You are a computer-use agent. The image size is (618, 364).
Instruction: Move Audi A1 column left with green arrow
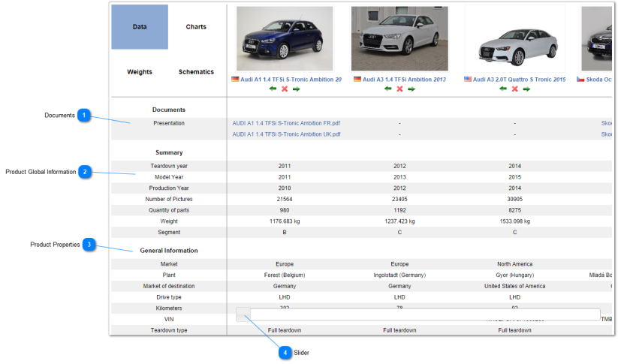point(273,89)
